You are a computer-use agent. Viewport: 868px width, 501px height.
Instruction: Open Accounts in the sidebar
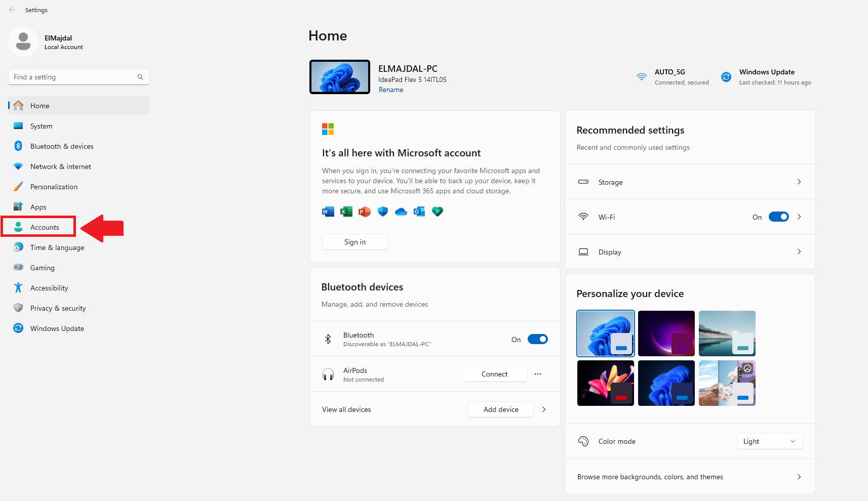[x=45, y=227]
